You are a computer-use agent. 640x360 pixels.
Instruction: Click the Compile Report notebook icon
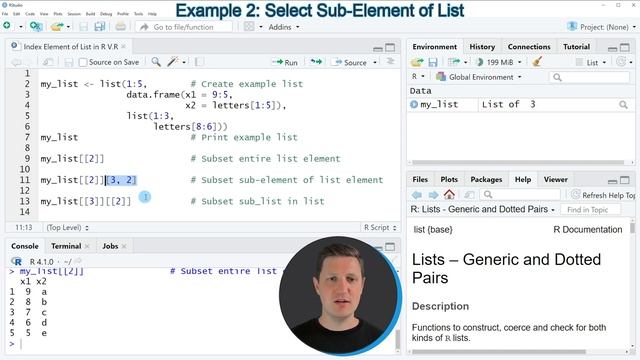pyautogui.click(x=199, y=62)
